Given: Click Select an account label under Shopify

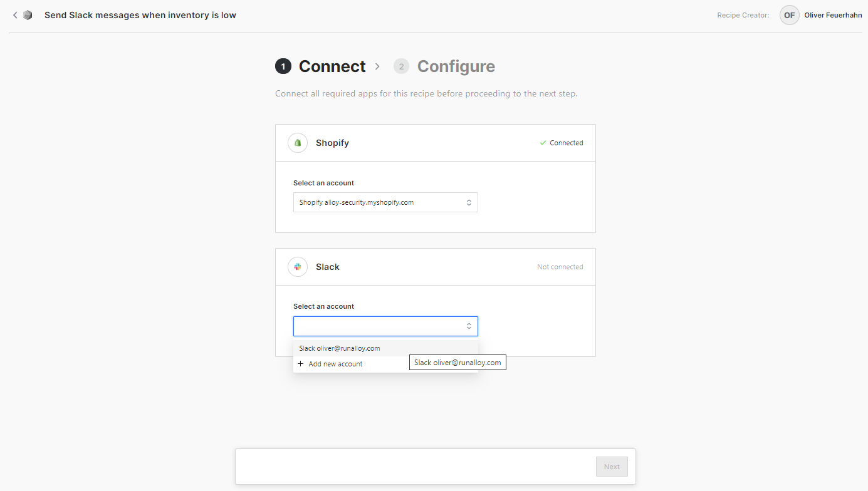Looking at the screenshot, I should [323, 183].
